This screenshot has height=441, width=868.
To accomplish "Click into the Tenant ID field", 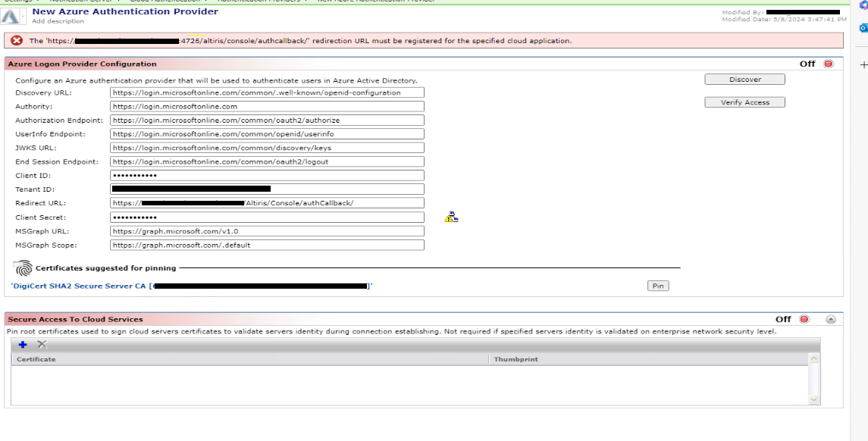I will click(x=267, y=189).
